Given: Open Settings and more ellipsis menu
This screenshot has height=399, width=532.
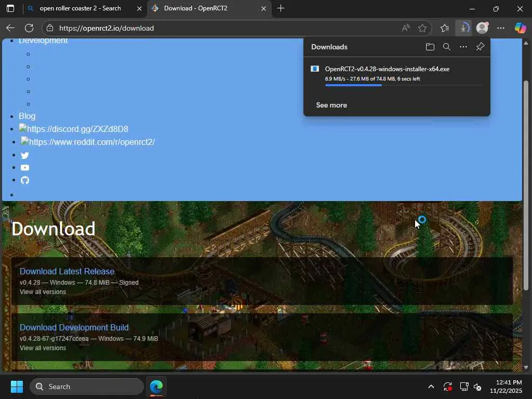Looking at the screenshot, I should pyautogui.click(x=501, y=28).
